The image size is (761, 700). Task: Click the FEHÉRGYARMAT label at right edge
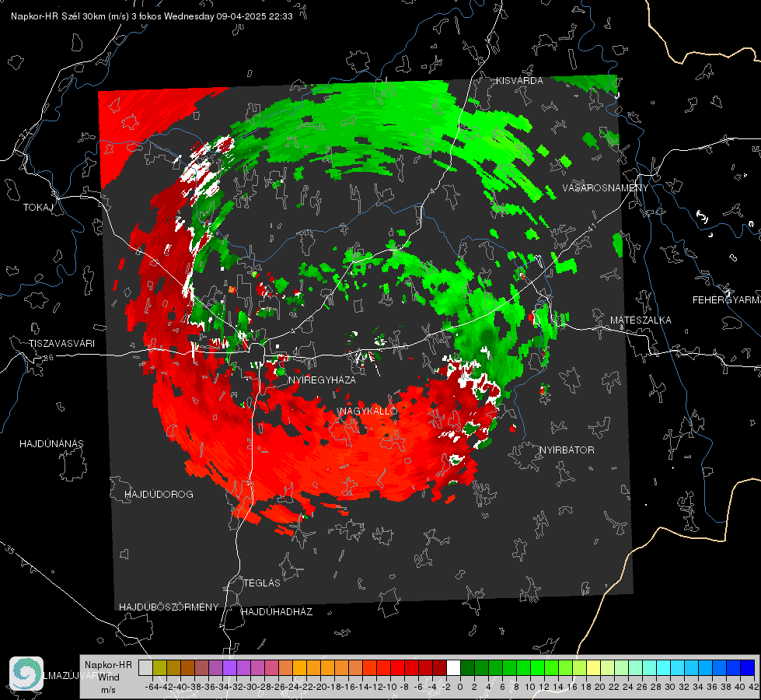click(727, 300)
